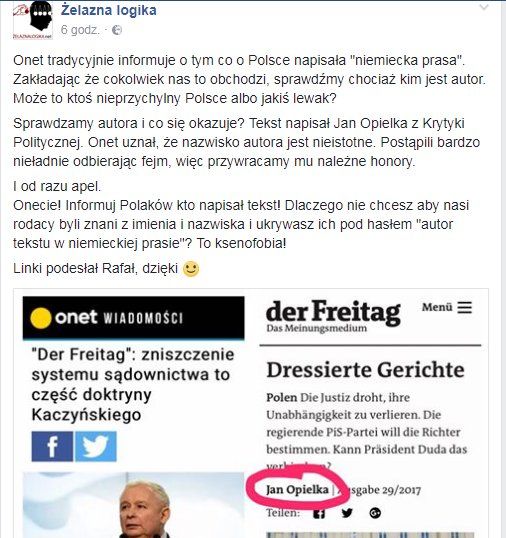Expand the post options chevron
Image resolution: width=506 pixels, height=538 pixels.
click(484, 7)
